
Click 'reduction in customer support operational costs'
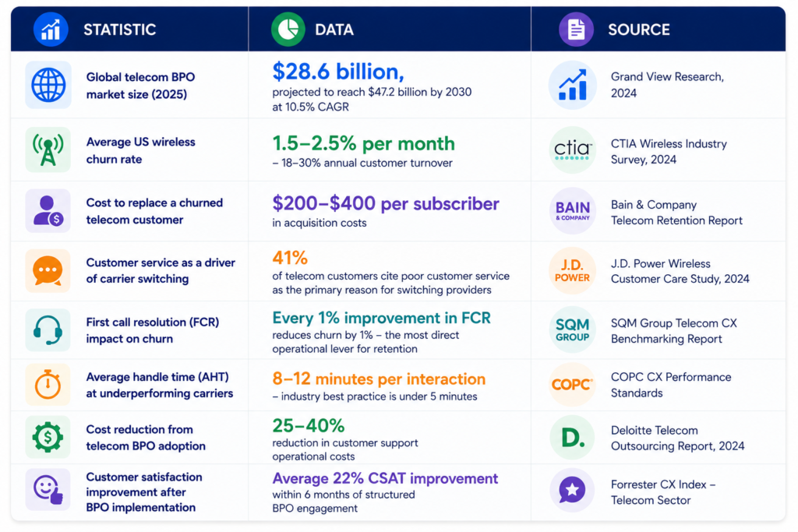pos(345,449)
